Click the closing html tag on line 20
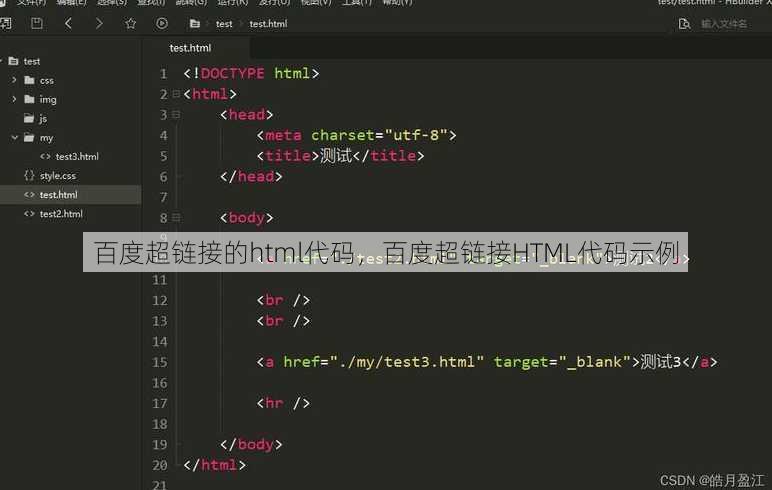772x490 pixels. pos(215,465)
